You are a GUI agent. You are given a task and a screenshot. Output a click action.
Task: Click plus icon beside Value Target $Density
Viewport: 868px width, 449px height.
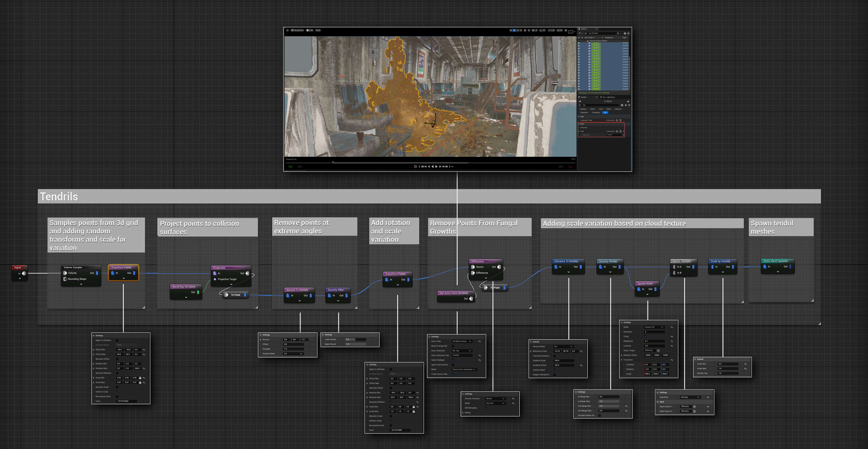coord(658,351)
